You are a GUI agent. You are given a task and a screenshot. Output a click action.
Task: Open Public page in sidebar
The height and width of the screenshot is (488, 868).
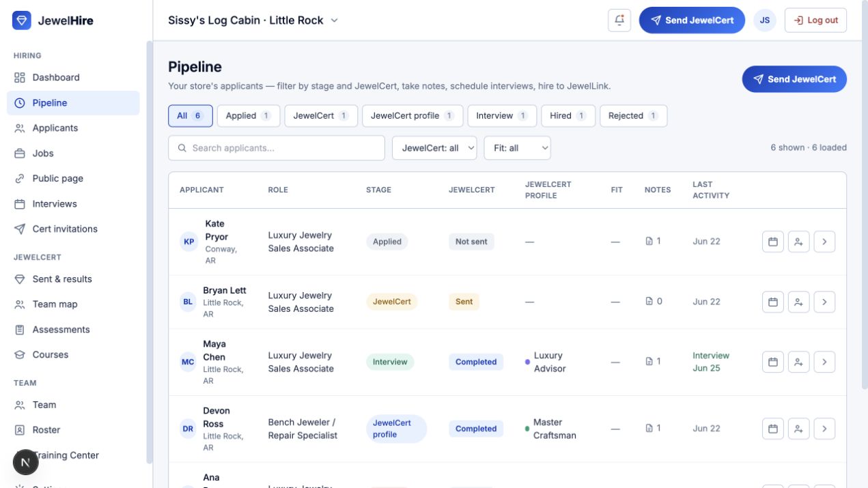coord(73,179)
